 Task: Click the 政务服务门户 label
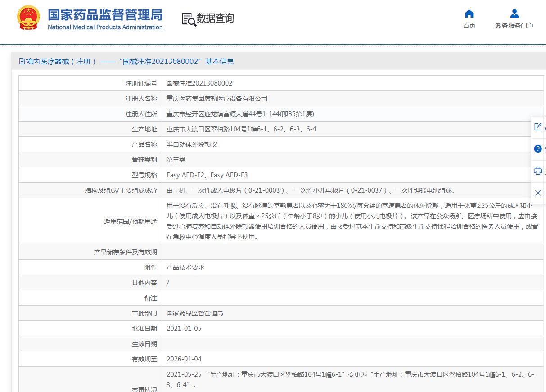514,26
